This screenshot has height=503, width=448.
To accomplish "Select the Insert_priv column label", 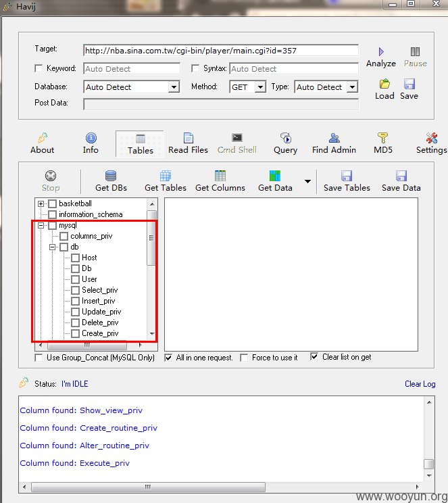I will (x=98, y=301).
